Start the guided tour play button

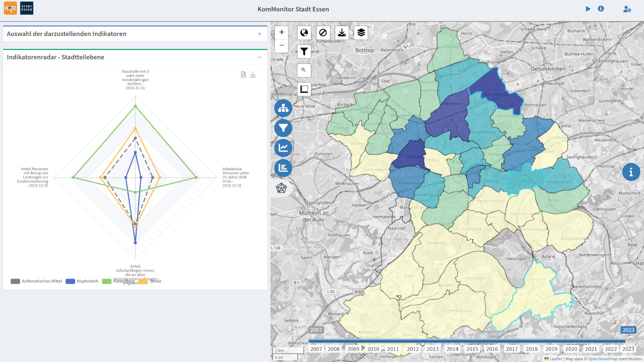click(588, 9)
